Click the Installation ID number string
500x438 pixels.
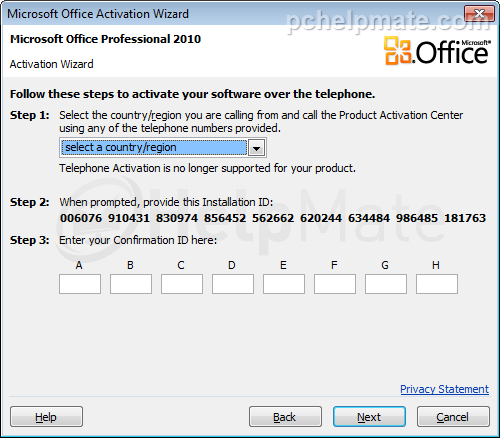coord(273,218)
